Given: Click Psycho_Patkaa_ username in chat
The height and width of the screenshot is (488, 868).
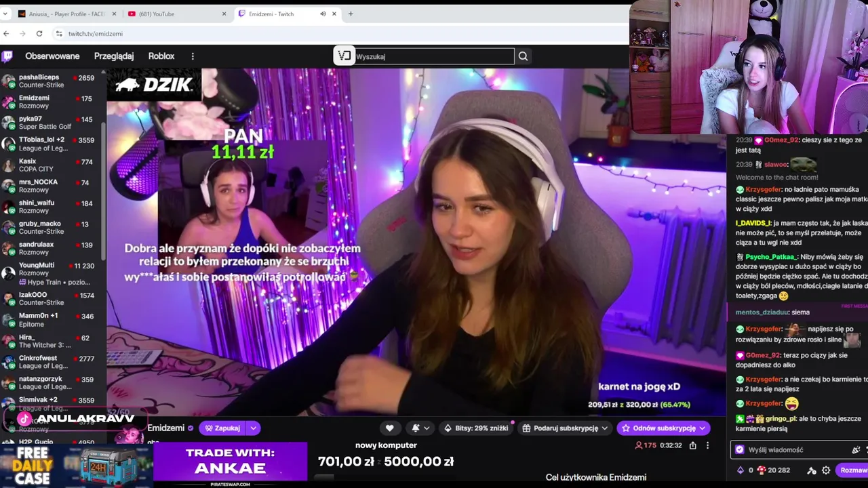Looking at the screenshot, I should click(772, 257).
